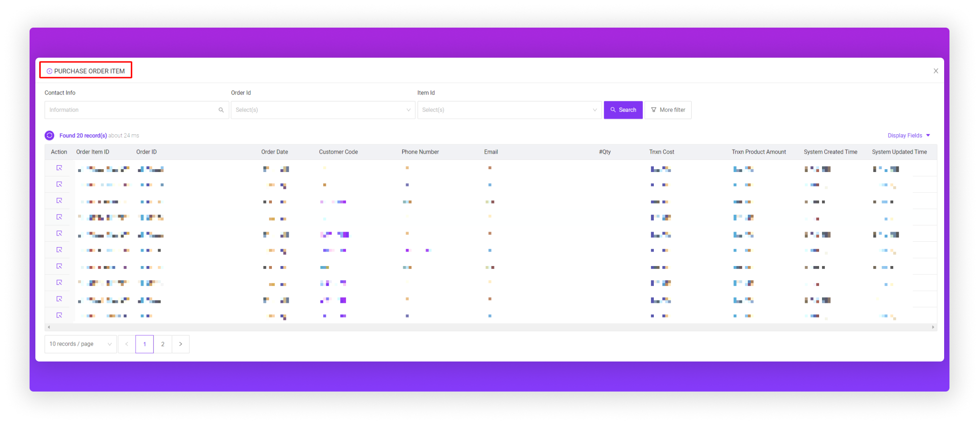This screenshot has height=424, width=980.
Task: Open the first row's action icon
Action: point(59,168)
